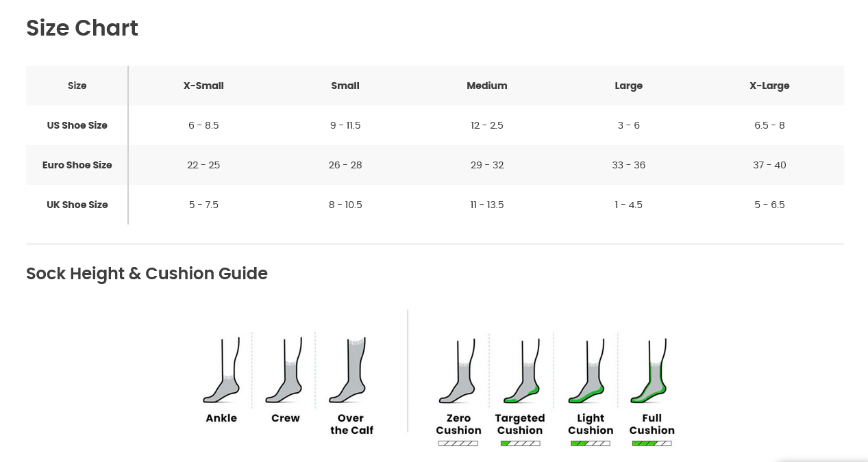Viewport: 868px width, 462px height.
Task: Click the US Shoe Size row label
Action: (77, 125)
